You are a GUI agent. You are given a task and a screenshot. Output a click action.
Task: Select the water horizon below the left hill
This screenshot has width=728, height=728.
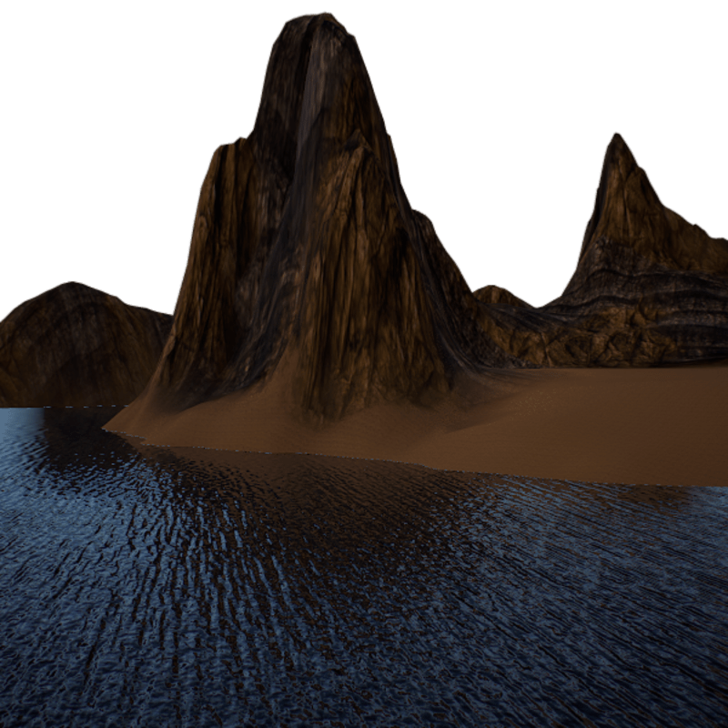55,409
